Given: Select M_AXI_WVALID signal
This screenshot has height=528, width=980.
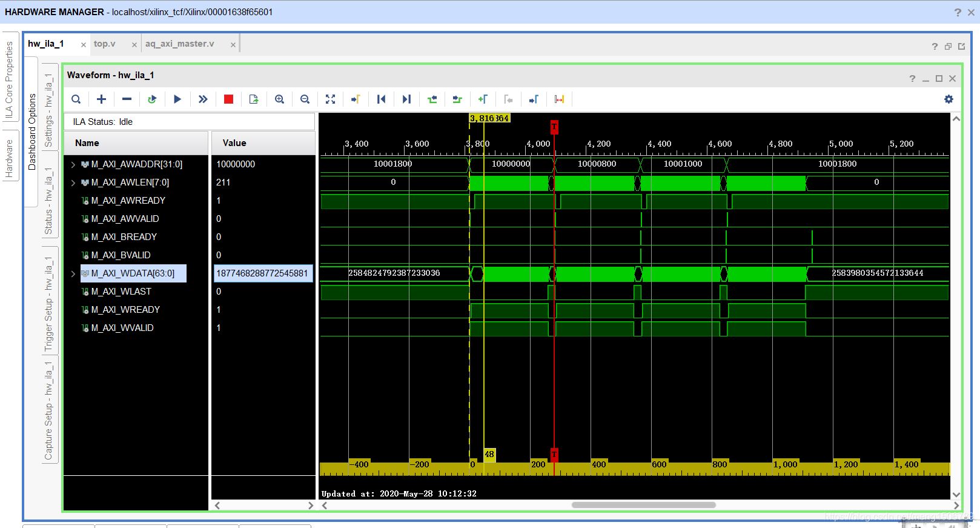Looking at the screenshot, I should [122, 328].
